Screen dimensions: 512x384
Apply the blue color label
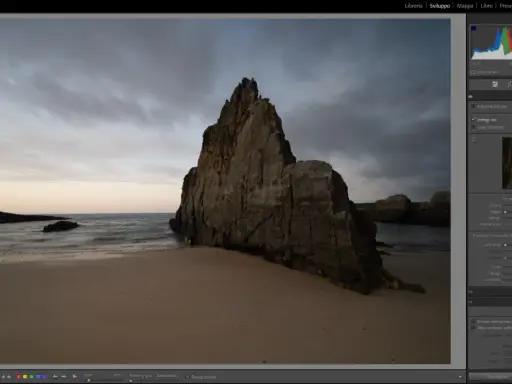pyautogui.click(x=38, y=377)
